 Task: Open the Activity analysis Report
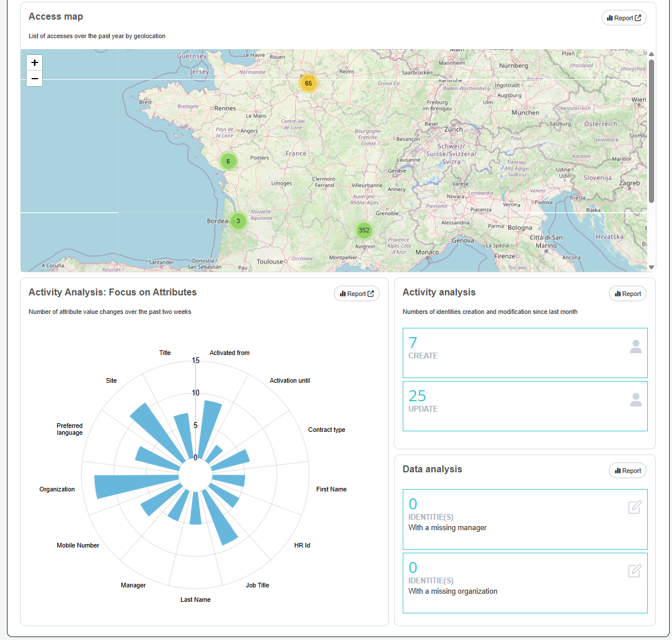pyautogui.click(x=628, y=294)
